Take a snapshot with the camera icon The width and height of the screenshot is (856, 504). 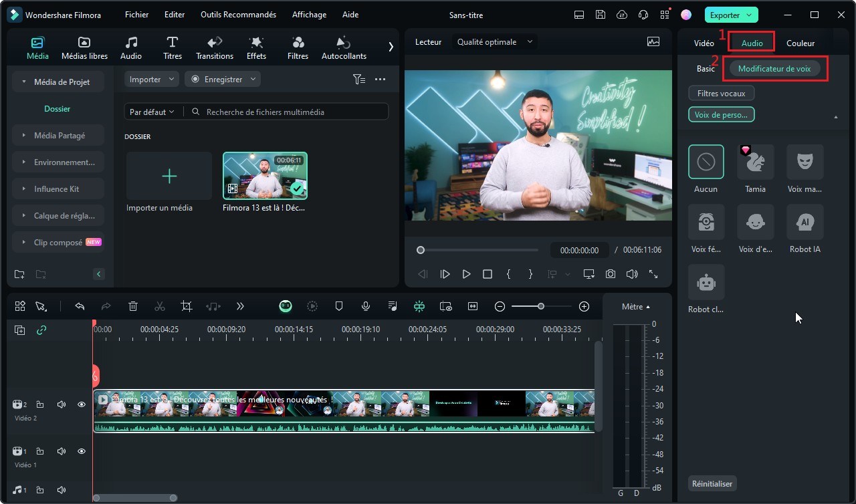point(611,274)
